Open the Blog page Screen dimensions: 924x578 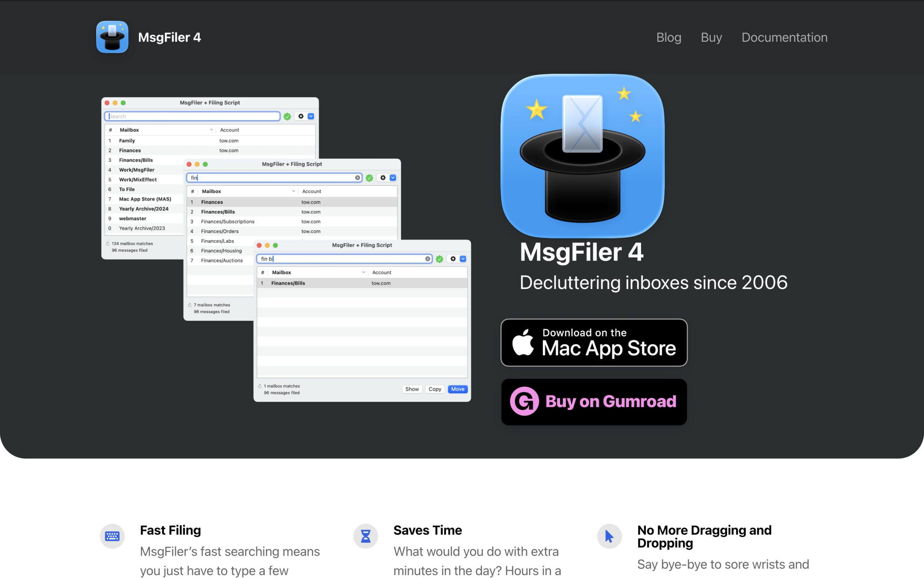tap(668, 37)
